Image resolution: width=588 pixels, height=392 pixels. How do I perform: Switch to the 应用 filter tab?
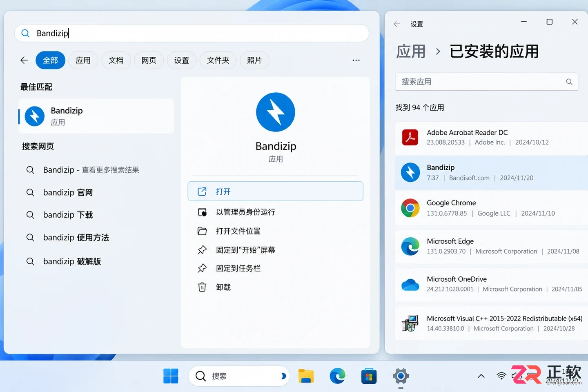pyautogui.click(x=83, y=60)
